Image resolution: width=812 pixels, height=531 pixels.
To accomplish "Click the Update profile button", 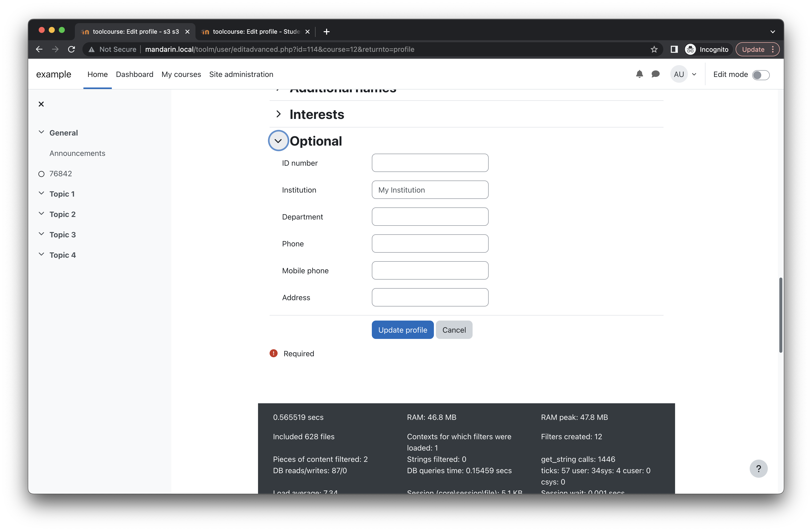I will pyautogui.click(x=402, y=330).
